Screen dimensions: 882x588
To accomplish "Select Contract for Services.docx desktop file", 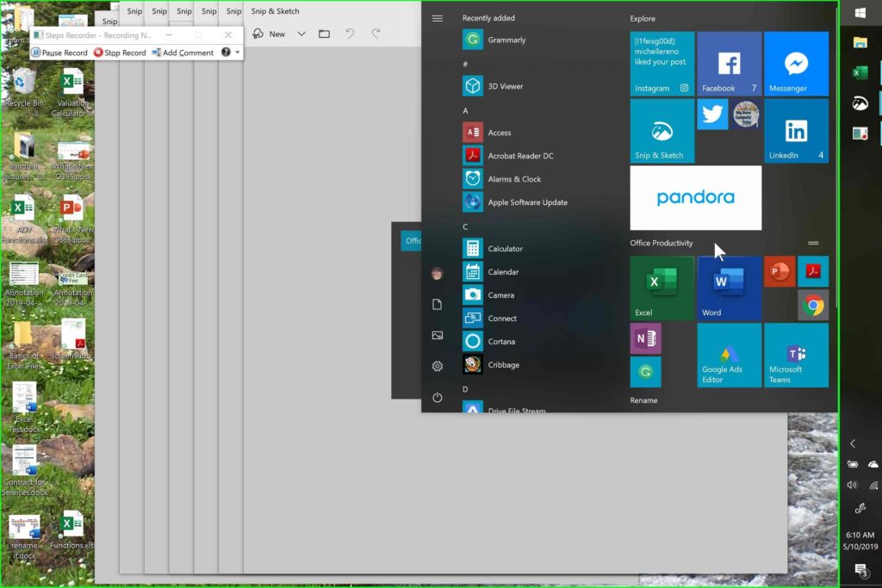I will pos(24,471).
